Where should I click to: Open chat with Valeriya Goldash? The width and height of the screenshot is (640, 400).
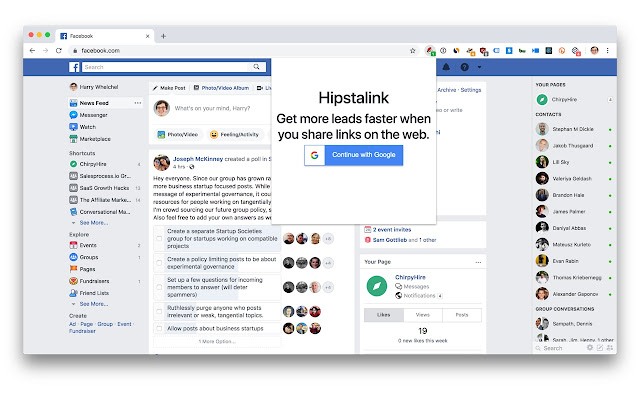click(573, 178)
